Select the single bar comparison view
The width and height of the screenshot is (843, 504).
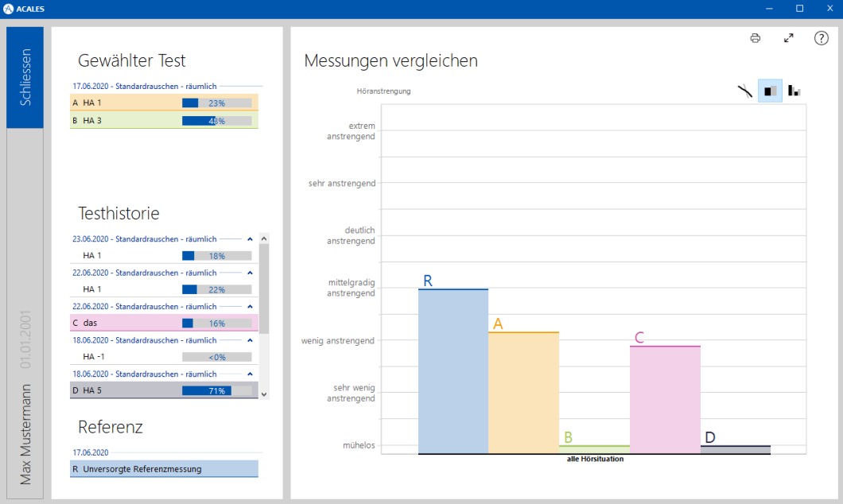tap(770, 91)
